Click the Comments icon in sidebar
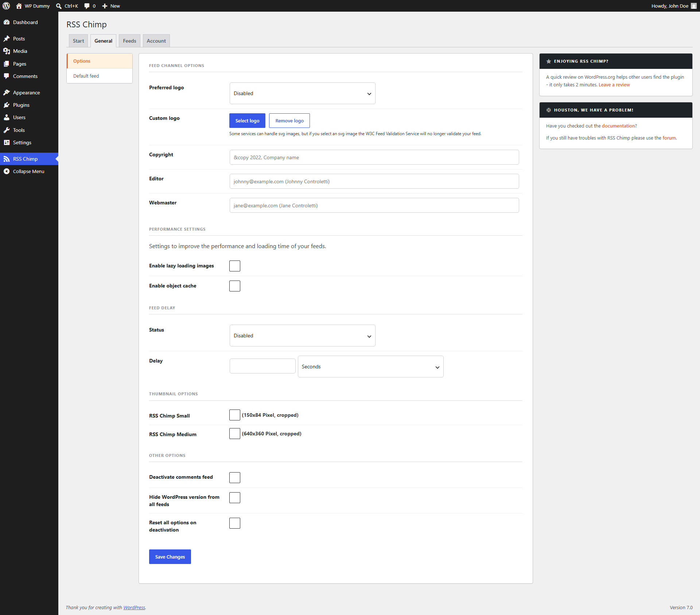This screenshot has width=700, height=615. tap(7, 76)
